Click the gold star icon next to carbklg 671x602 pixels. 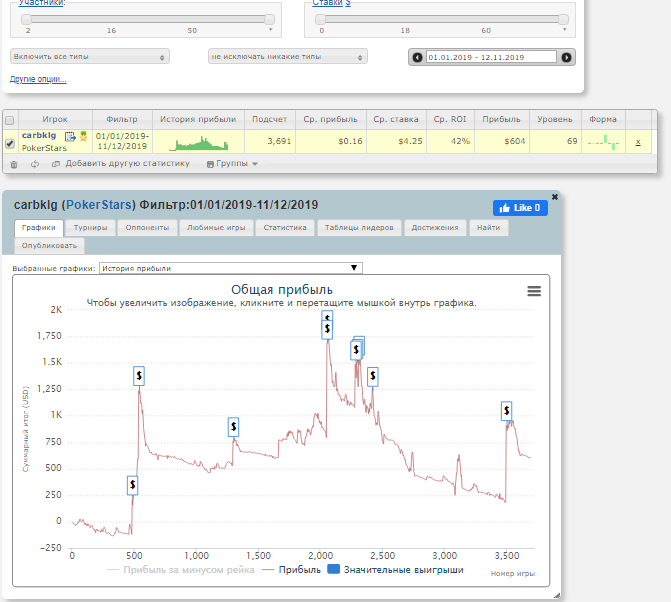point(83,136)
